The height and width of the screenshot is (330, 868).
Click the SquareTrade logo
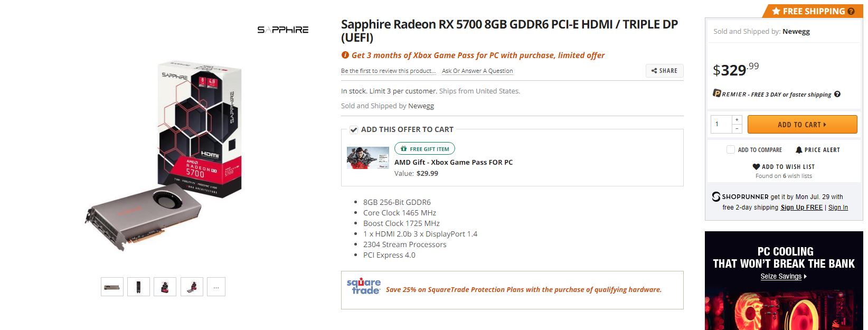coord(363,286)
